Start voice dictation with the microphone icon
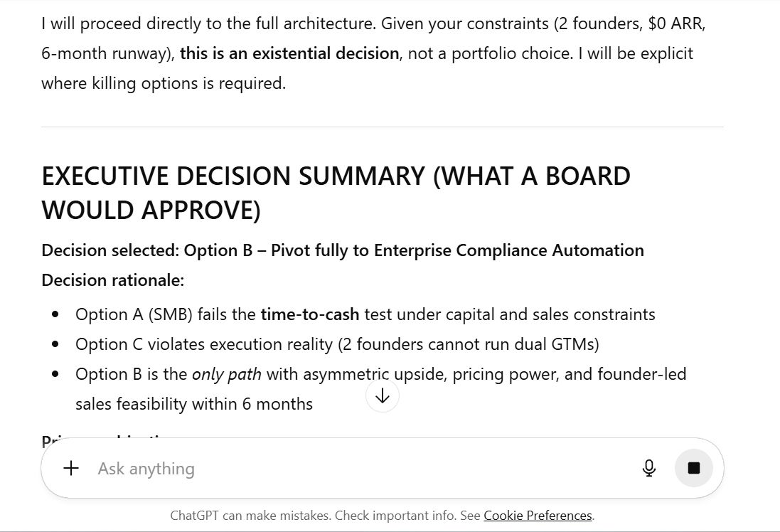This screenshot has width=780, height=532. click(x=648, y=468)
